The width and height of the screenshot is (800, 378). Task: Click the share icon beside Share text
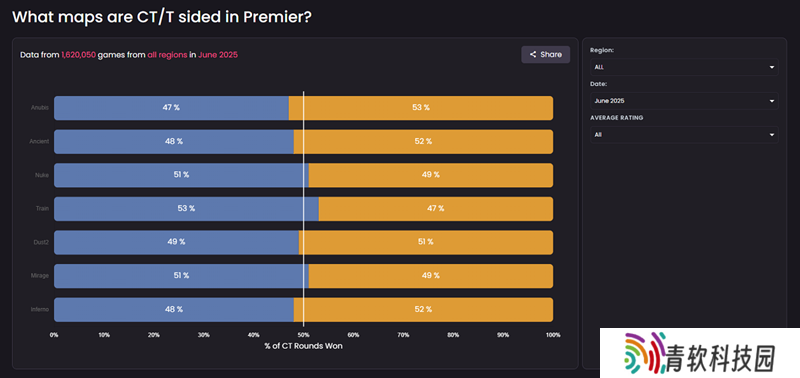533,55
